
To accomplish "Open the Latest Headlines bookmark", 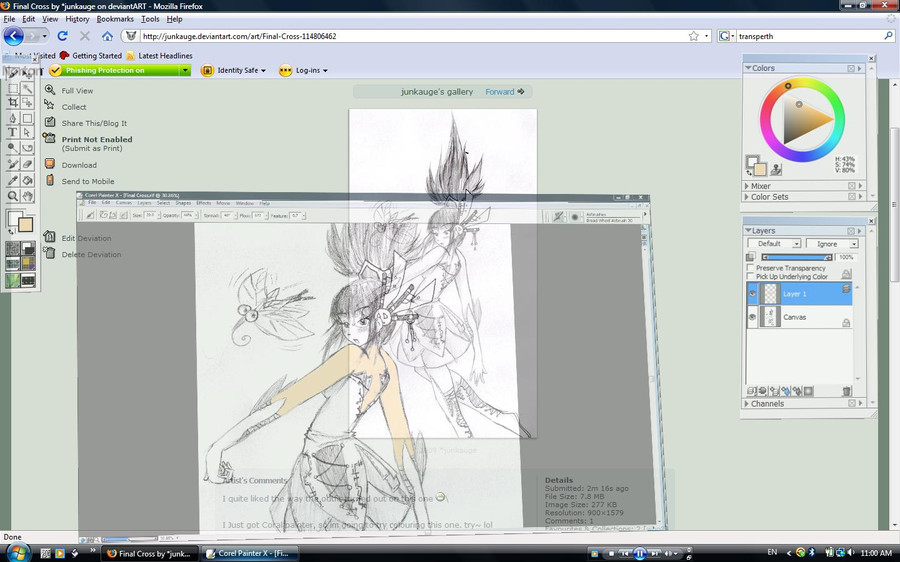I will click(160, 56).
